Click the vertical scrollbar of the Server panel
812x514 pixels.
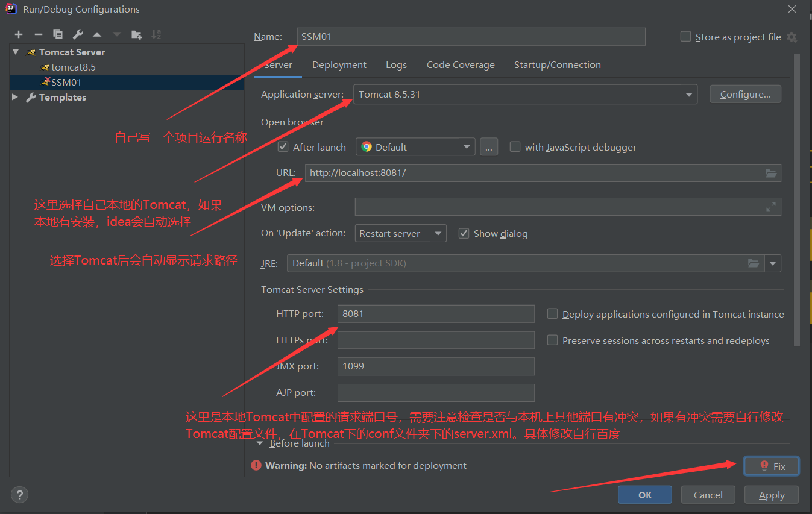(797, 199)
